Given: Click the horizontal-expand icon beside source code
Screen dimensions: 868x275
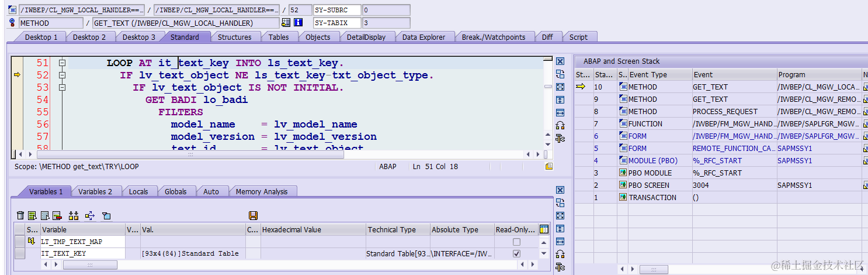Looking at the screenshot, I should (560, 112).
